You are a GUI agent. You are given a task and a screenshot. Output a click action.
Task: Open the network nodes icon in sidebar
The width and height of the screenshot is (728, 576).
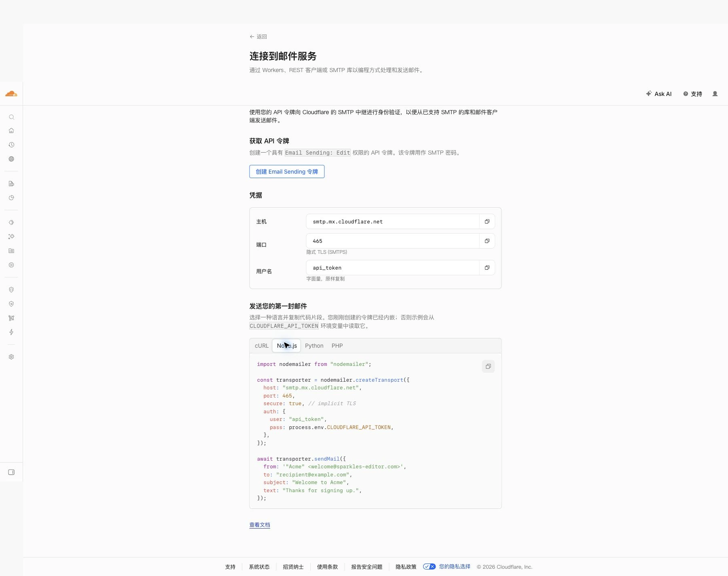click(11, 318)
